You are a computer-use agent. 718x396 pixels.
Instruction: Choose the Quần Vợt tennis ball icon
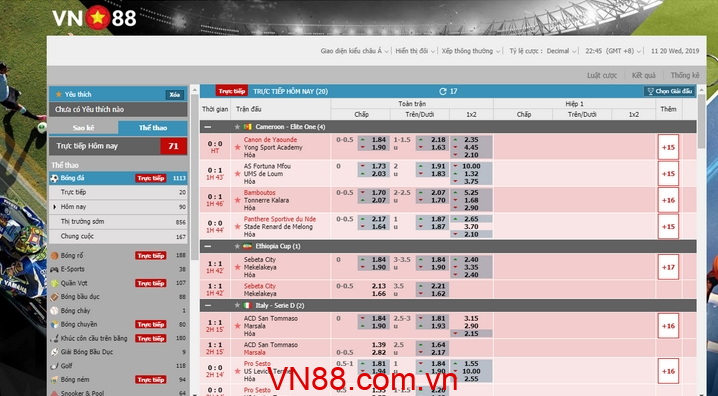[x=54, y=283]
